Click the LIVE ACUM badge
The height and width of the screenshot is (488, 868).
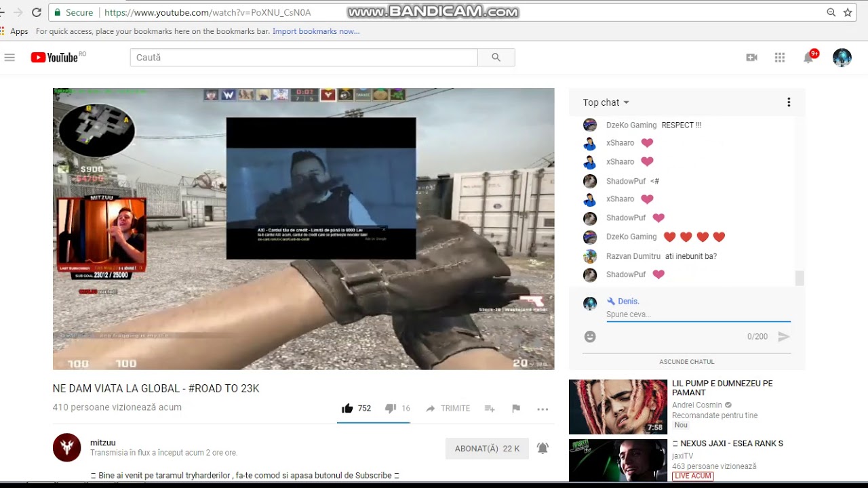pos(692,476)
